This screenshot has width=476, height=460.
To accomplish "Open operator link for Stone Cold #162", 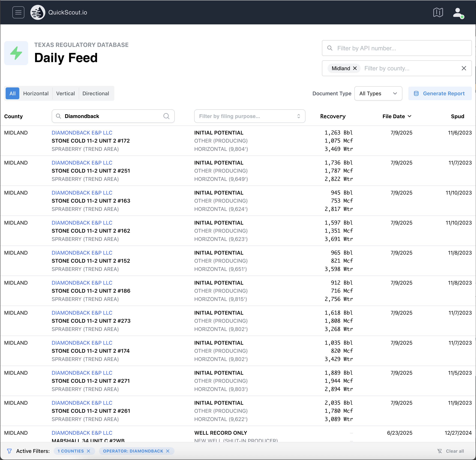I will pyautogui.click(x=82, y=223).
